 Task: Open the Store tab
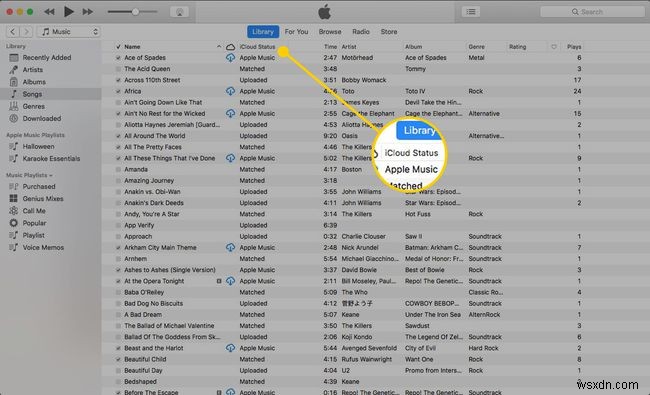point(389,32)
